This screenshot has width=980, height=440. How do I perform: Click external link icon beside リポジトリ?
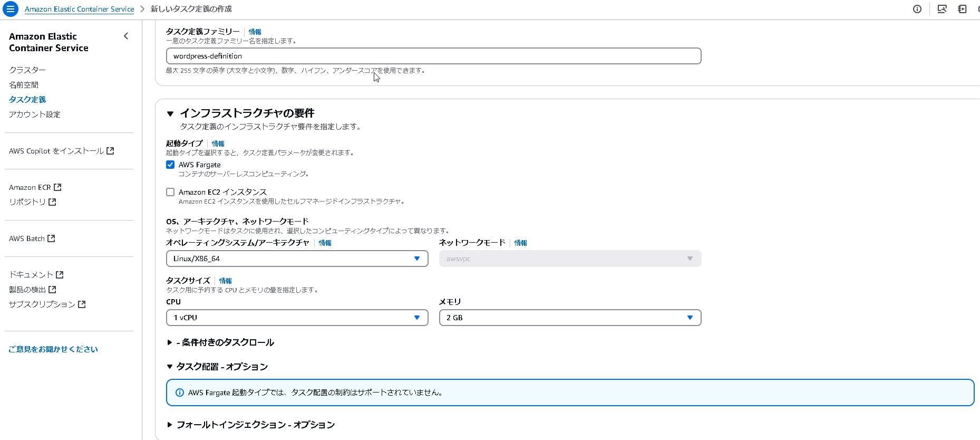(x=52, y=202)
